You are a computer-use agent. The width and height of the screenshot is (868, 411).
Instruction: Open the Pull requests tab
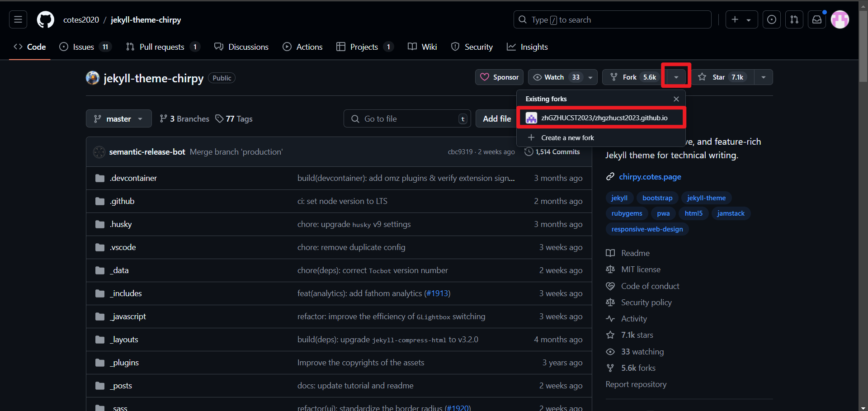tap(163, 47)
